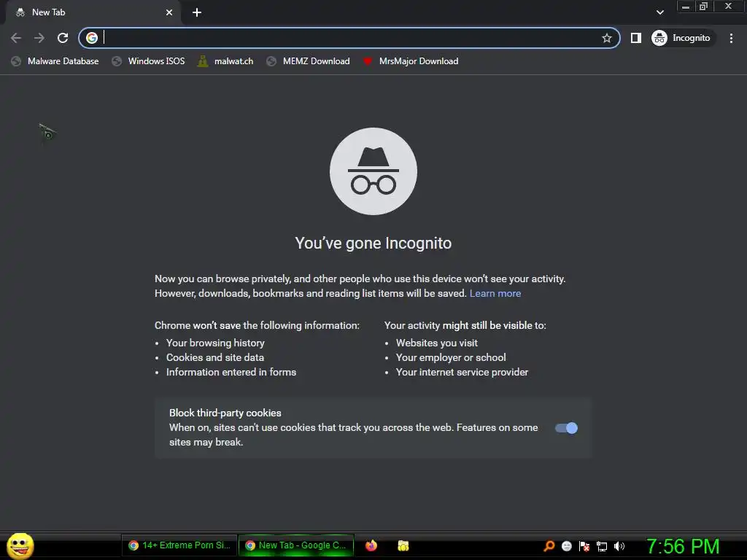Click the smiley face start button

(x=20, y=545)
